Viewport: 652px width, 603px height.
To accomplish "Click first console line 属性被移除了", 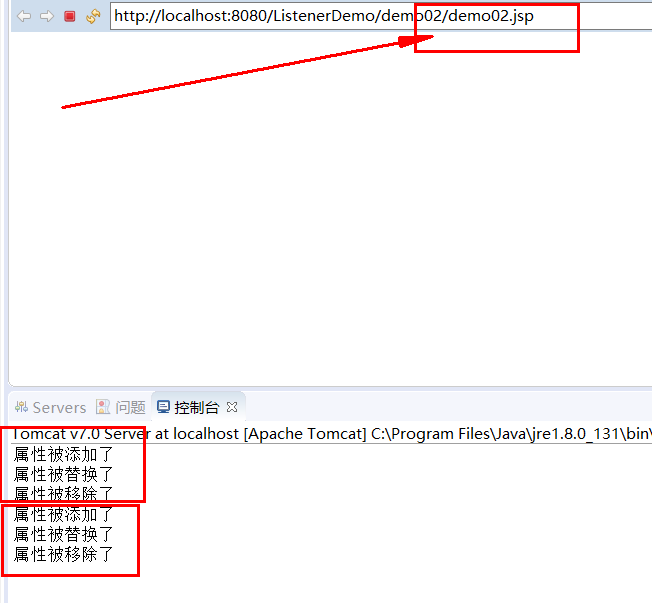I will (x=63, y=494).
